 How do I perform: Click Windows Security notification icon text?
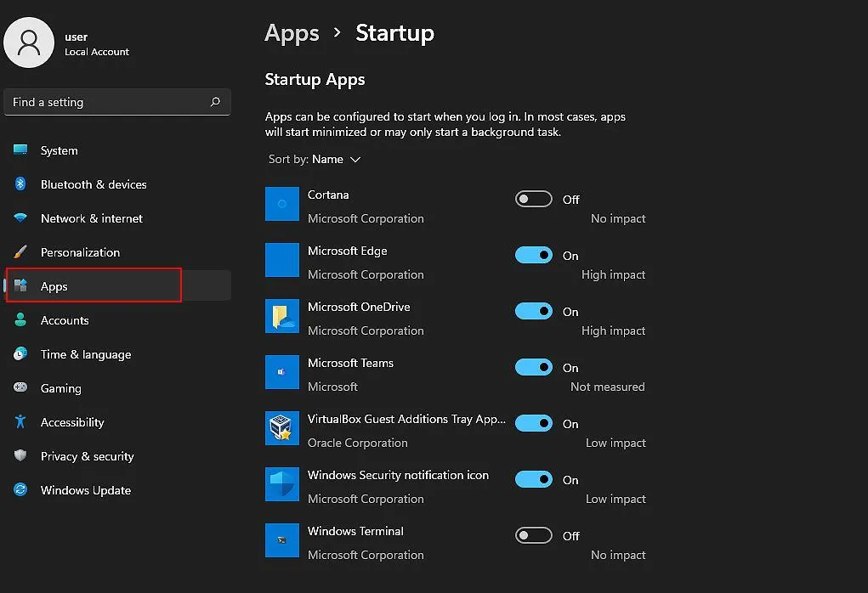point(398,475)
